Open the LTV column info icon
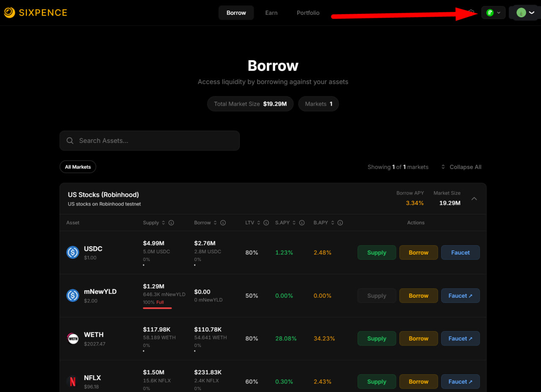Viewport: 541px width, 392px height. coord(266,223)
